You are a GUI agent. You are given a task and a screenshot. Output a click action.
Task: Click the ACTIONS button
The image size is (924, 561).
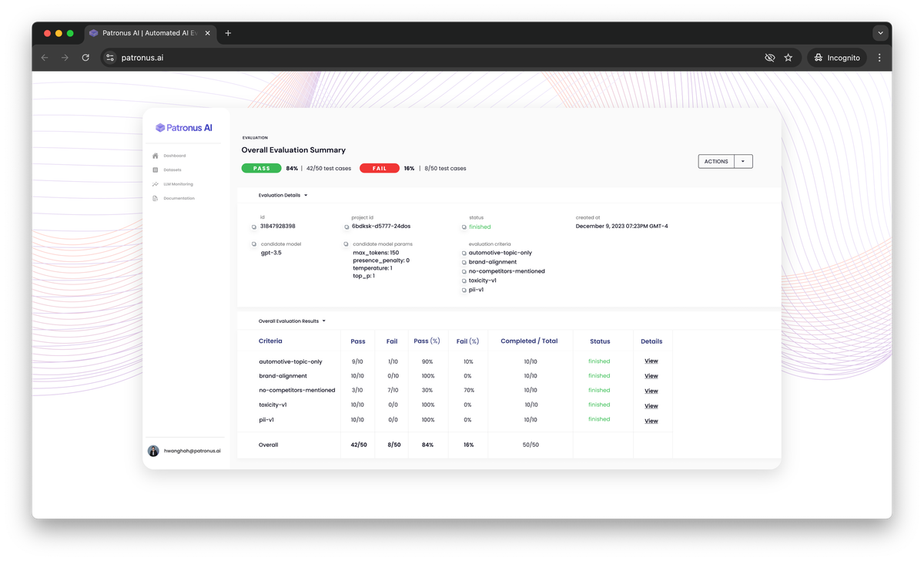pos(716,162)
